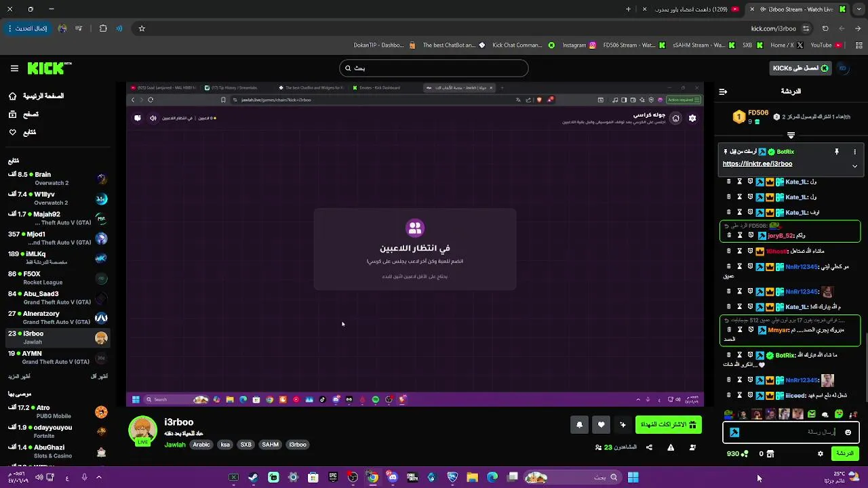
Task: Open the browser extensions puzzle icon
Action: (103, 28)
